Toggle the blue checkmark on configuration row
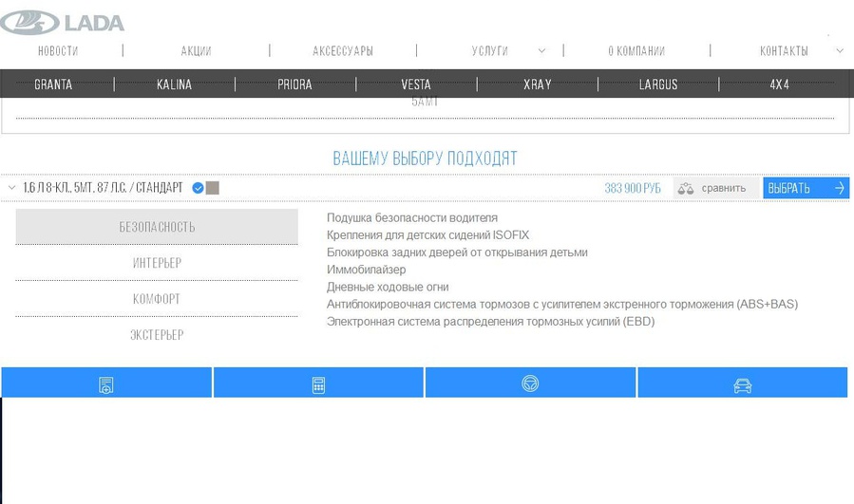854x504 pixels. tap(199, 188)
